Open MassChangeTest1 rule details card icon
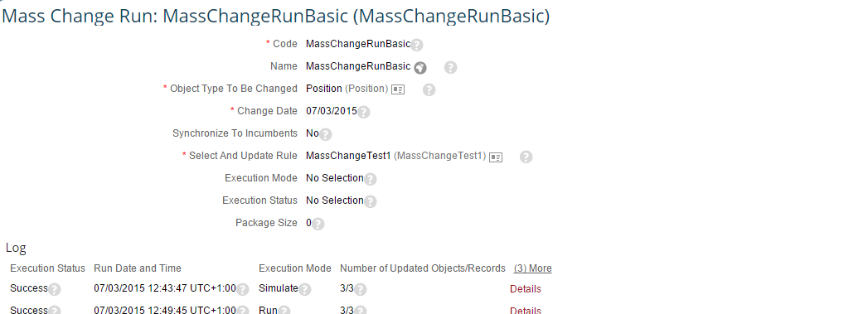868x314 pixels. point(496,157)
